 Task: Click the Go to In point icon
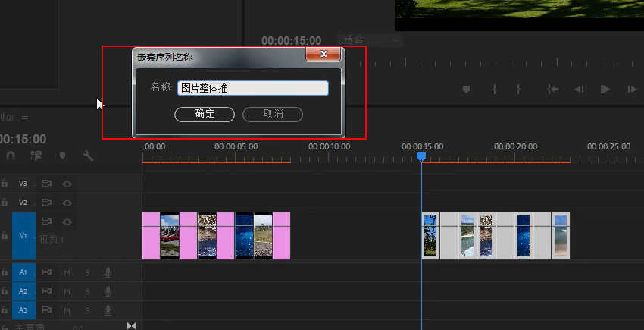[x=553, y=90]
